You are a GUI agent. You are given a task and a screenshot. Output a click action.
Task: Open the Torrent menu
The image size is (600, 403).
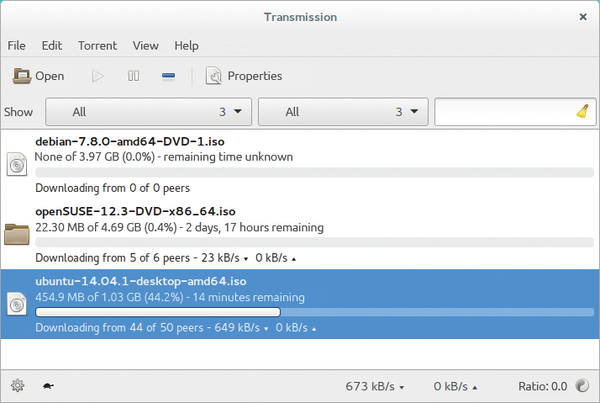click(97, 46)
